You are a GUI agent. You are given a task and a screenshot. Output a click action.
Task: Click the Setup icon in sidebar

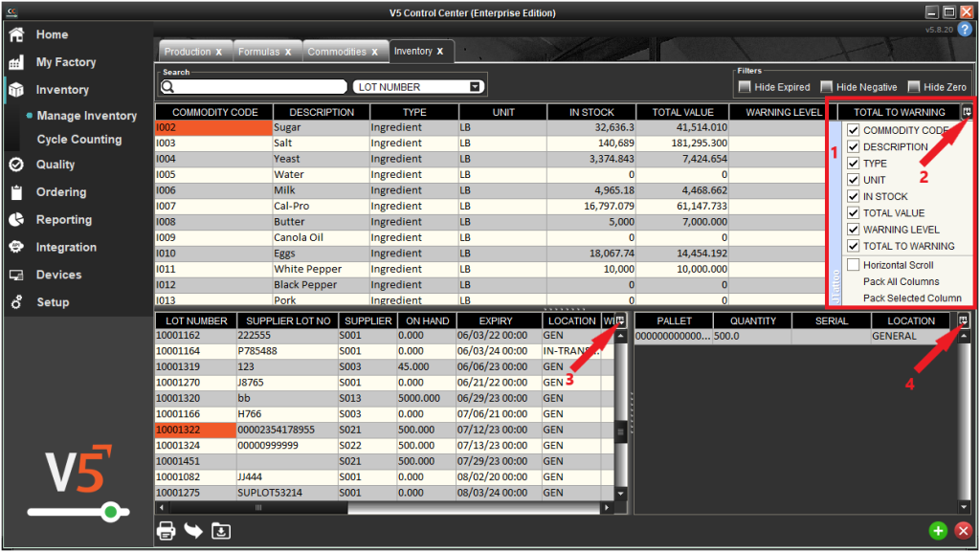(16, 301)
